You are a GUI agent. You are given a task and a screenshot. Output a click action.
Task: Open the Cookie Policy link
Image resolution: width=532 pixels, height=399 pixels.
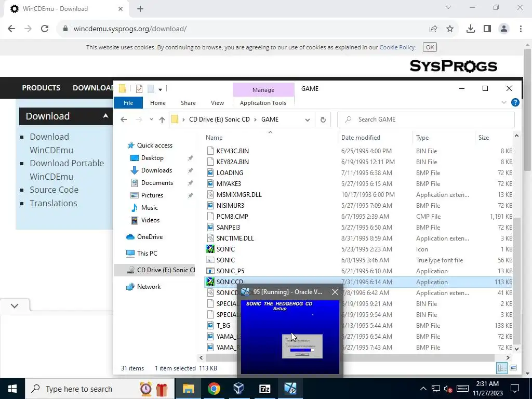[397, 47]
